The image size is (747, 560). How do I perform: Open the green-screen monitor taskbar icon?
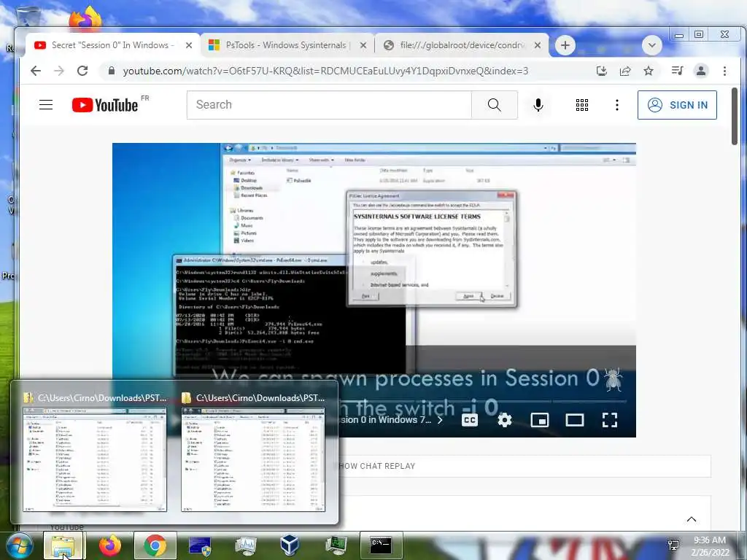coord(336,545)
